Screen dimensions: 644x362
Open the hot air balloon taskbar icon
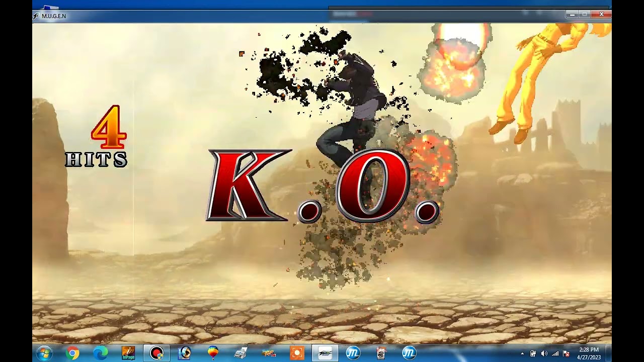[x=213, y=353]
